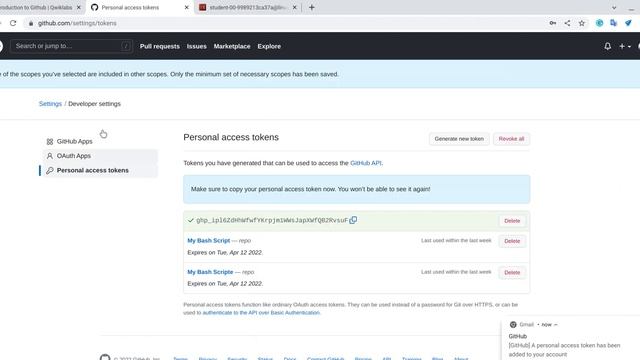Delete the My Bash Script token
The height and width of the screenshot is (360, 640).
point(512,241)
